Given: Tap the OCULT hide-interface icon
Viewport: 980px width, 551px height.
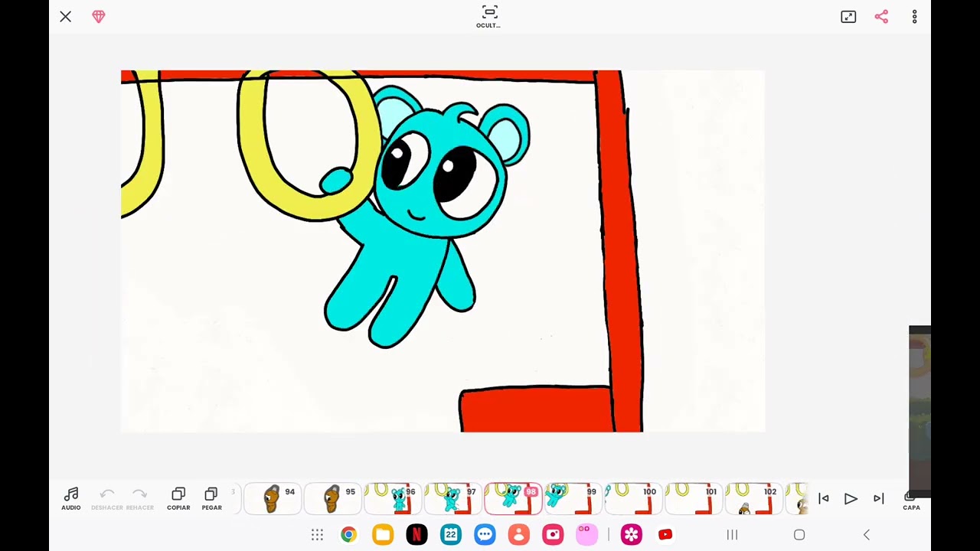Looking at the screenshot, I should 489,17.
